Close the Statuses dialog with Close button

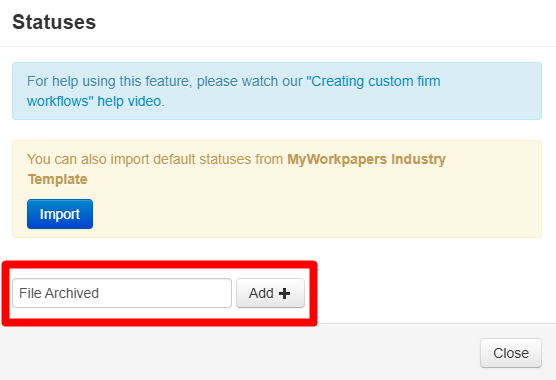511,353
